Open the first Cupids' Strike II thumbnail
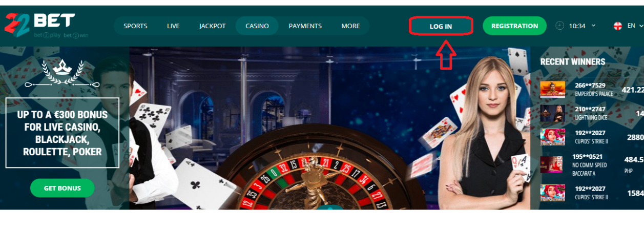This screenshot has width=644, height=230. (x=553, y=137)
